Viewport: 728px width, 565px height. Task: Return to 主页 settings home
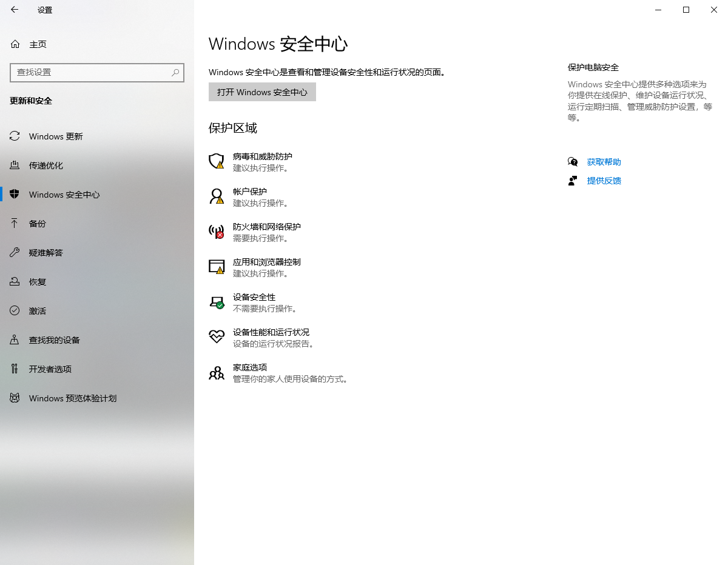(97, 44)
